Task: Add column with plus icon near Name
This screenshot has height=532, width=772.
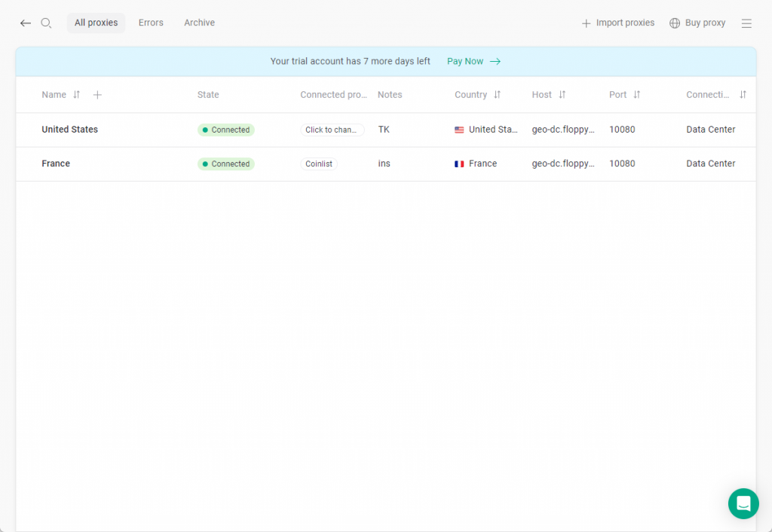Action: [x=97, y=94]
